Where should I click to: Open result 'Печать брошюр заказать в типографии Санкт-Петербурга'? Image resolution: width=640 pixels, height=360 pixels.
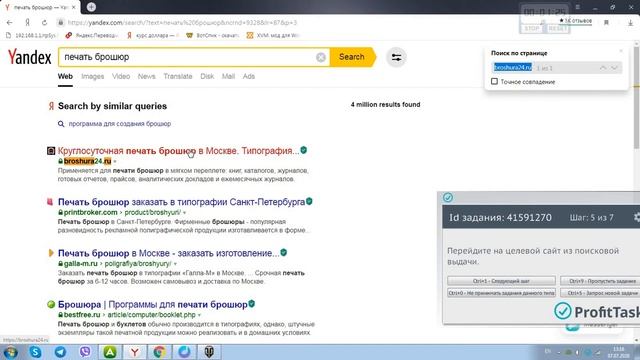click(181, 202)
